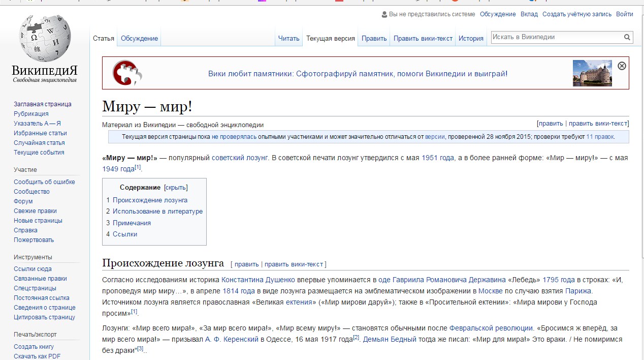Select the 'Текущая версия' tab
The image size is (644, 360).
330,39
